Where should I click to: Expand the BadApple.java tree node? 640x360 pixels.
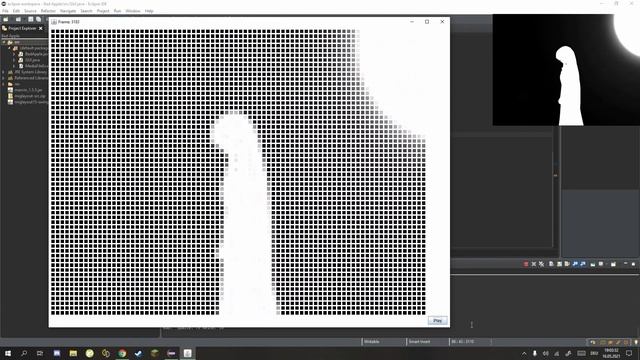point(14,54)
